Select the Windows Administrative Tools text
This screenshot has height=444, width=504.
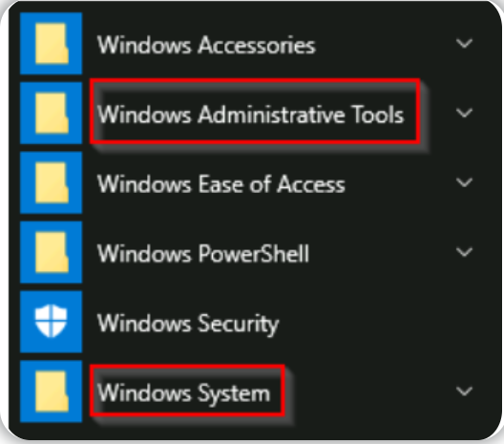click(x=251, y=115)
